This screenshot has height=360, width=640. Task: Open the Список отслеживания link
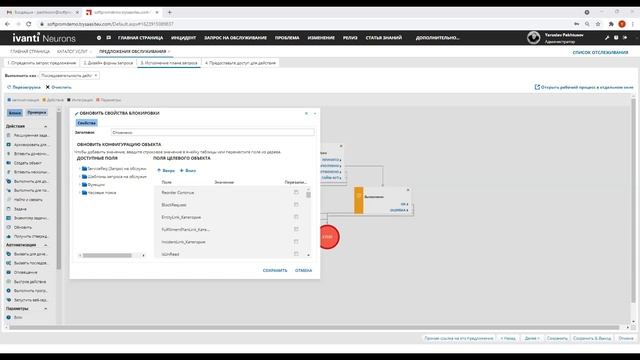(600, 52)
